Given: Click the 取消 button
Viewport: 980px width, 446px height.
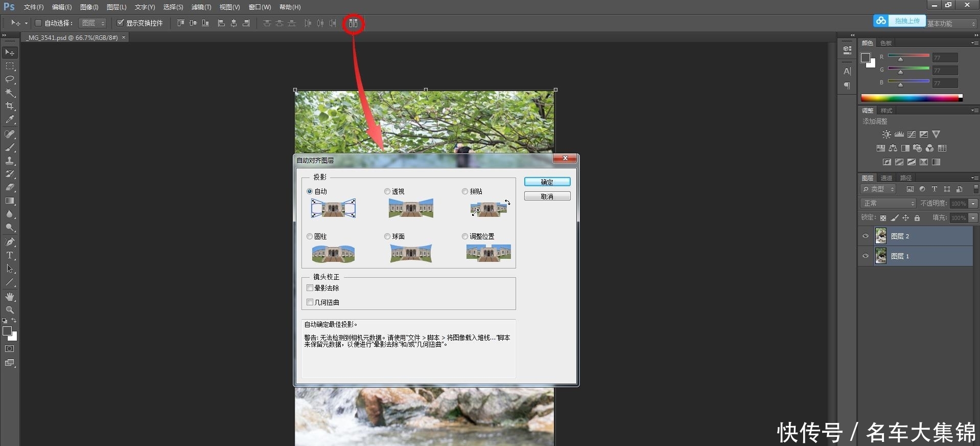Looking at the screenshot, I should coord(547,196).
